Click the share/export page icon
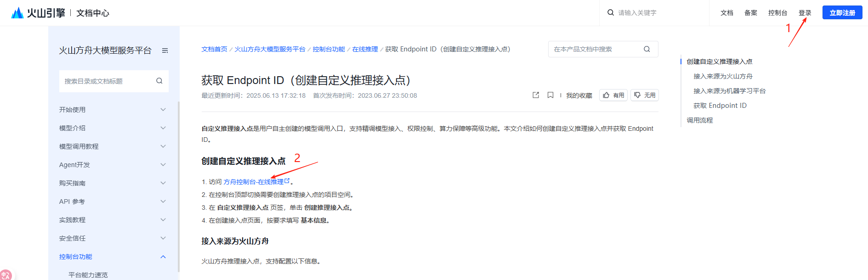This screenshot has height=280, width=868. (x=536, y=95)
